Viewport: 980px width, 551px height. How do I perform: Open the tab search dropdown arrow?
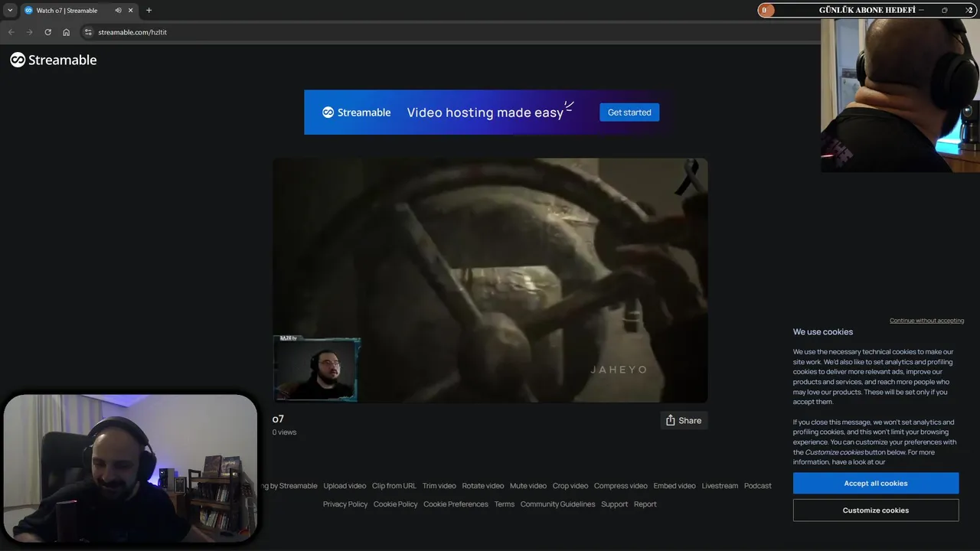pyautogui.click(x=10, y=11)
